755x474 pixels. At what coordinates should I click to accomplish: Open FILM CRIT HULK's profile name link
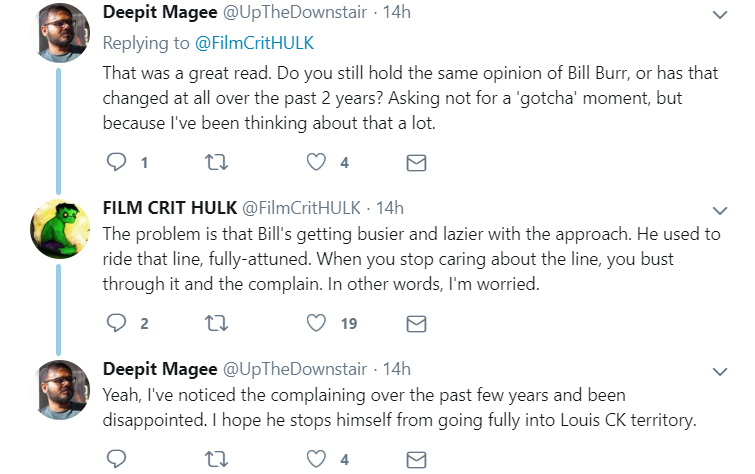click(169, 208)
